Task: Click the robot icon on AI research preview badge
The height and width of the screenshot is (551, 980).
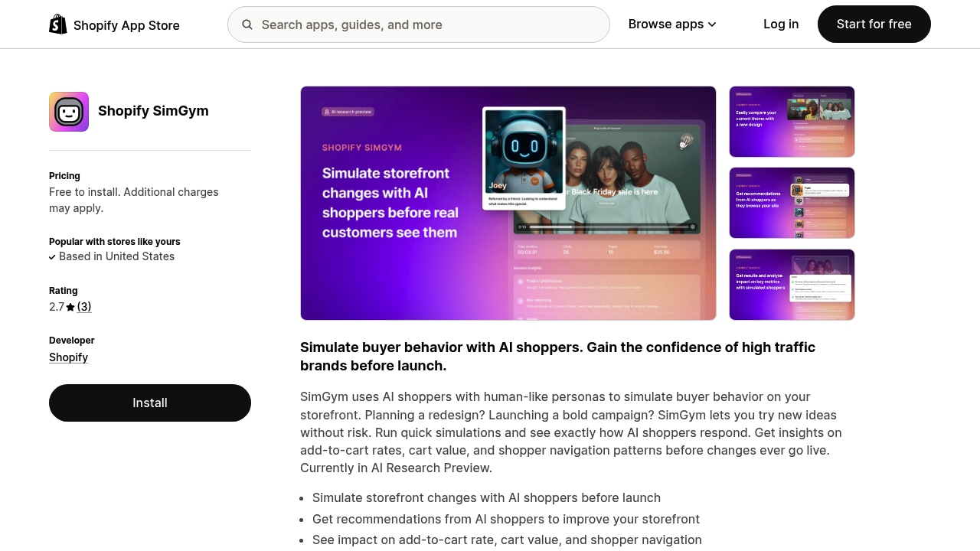Action: tap(327, 111)
